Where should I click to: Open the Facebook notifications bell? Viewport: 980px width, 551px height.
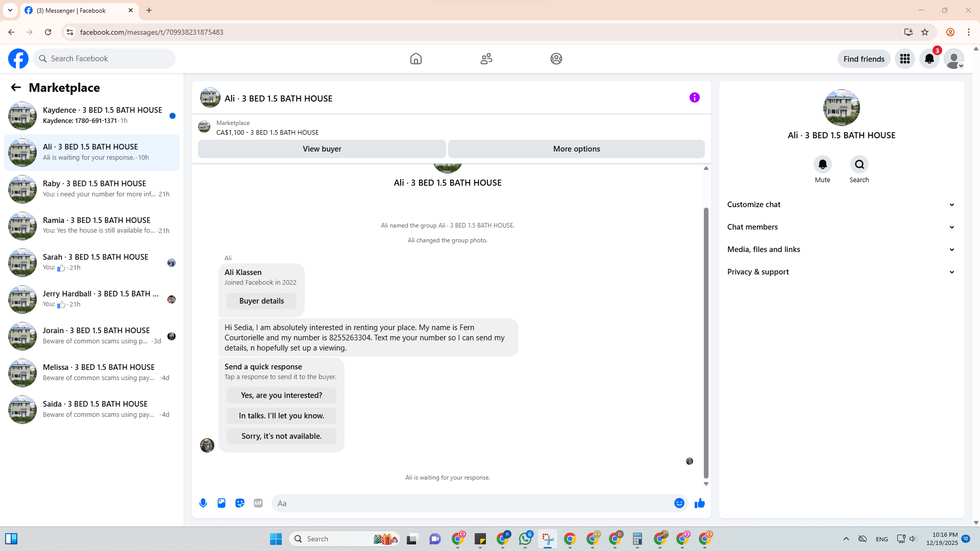pos(929,59)
